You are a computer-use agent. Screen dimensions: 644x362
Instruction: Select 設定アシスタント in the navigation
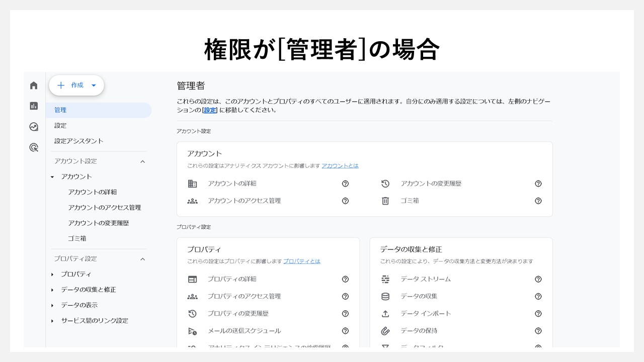click(x=78, y=141)
